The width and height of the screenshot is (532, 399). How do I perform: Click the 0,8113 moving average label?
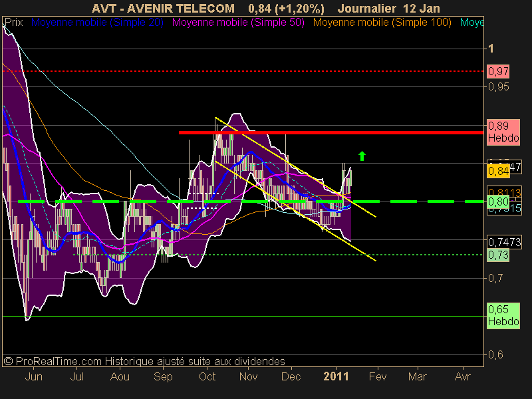coord(504,192)
